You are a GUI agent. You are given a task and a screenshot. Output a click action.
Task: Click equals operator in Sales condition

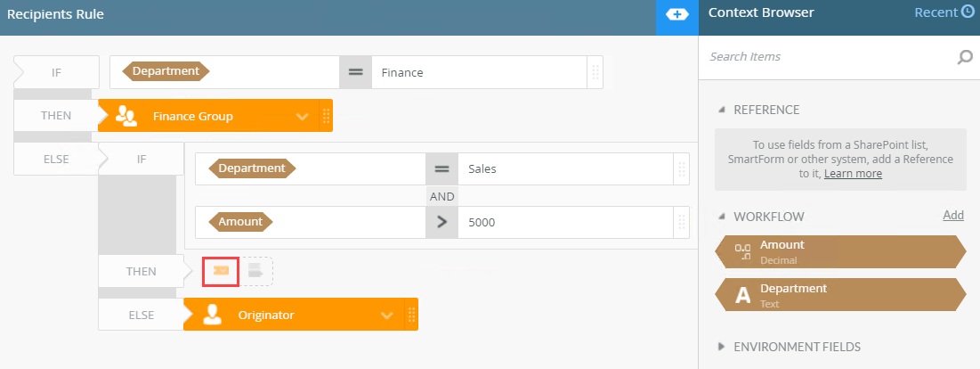[441, 168]
